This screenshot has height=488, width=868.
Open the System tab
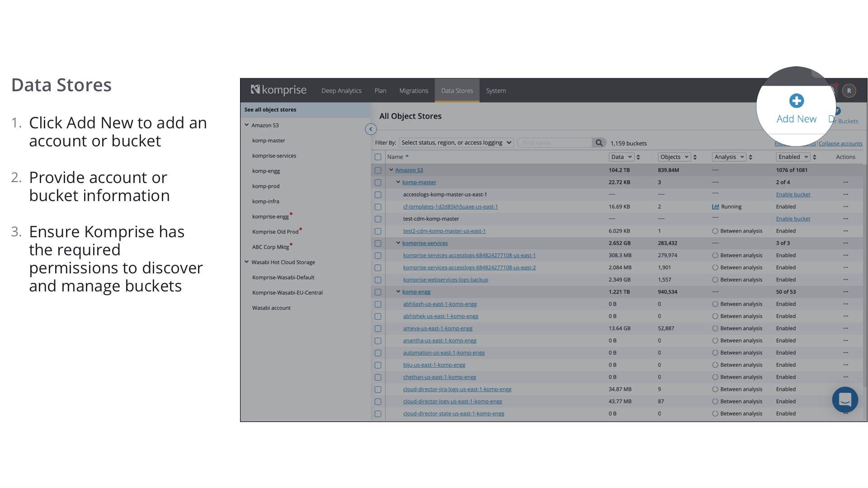click(496, 91)
